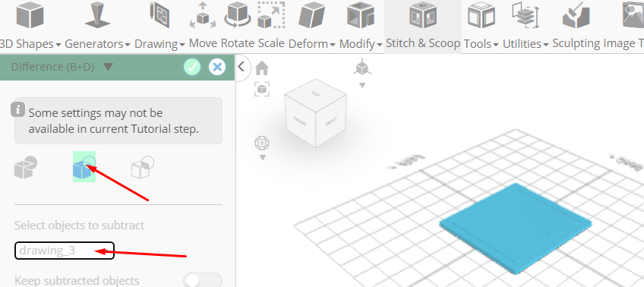Select the Move tool

[203, 43]
